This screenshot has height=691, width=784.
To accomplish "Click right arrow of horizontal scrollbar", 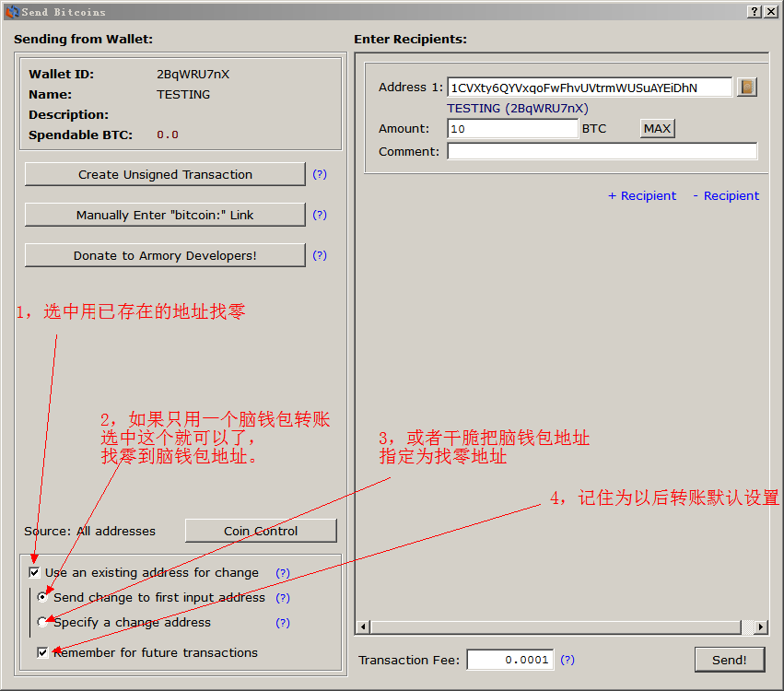I will [x=760, y=627].
